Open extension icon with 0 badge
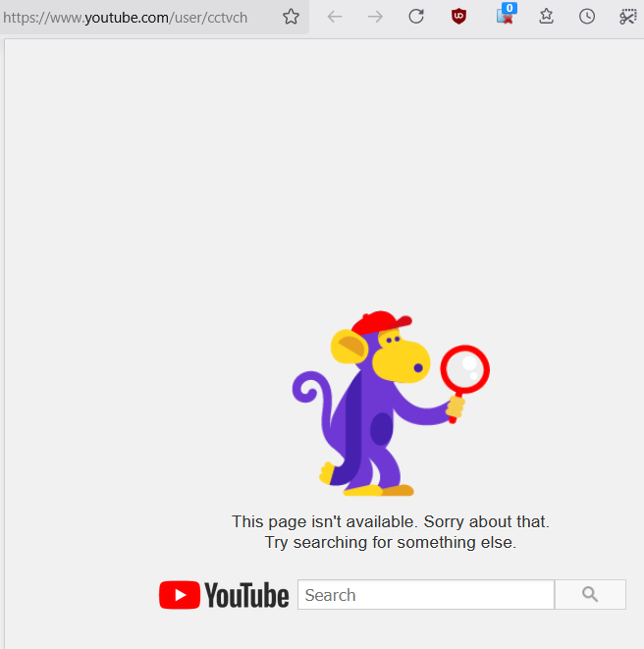644x649 pixels. (x=506, y=17)
